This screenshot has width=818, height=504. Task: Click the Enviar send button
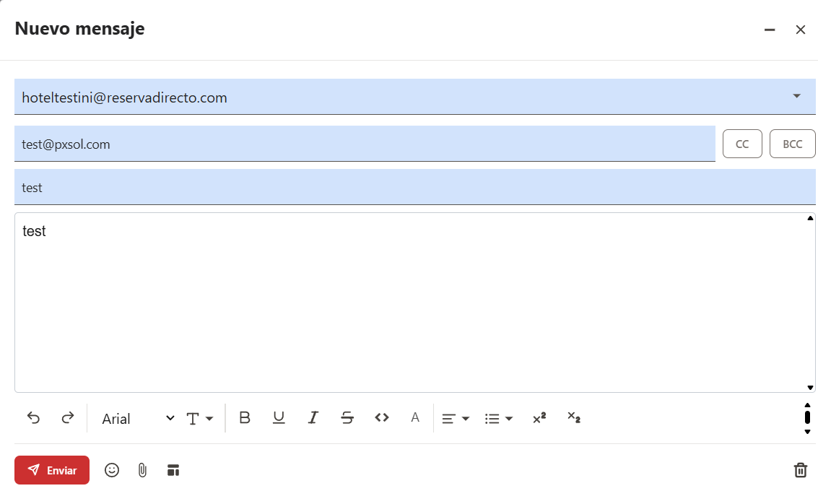tap(52, 470)
